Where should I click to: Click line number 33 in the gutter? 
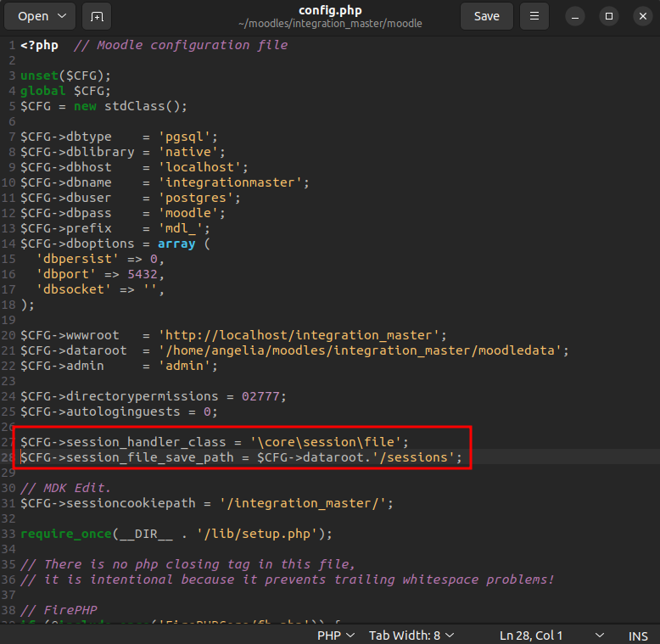tap(8, 534)
